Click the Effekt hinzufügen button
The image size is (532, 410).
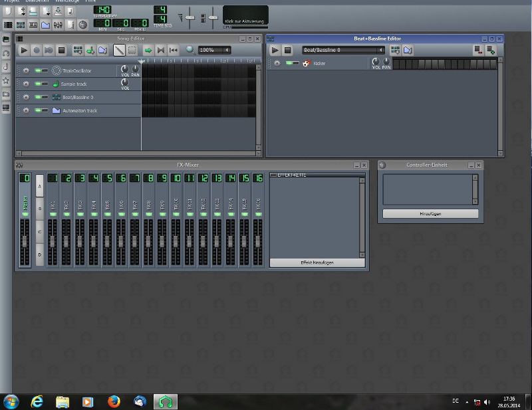[317, 262]
